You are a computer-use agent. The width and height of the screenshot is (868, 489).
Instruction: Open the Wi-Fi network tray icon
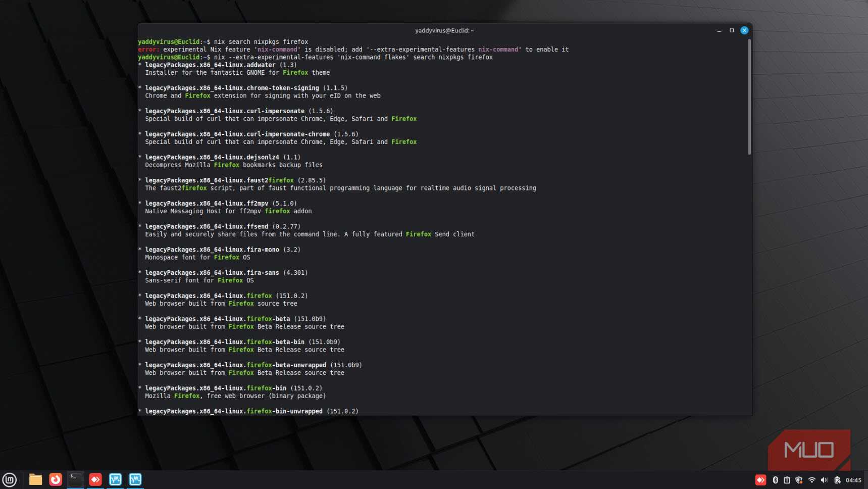coord(811,480)
